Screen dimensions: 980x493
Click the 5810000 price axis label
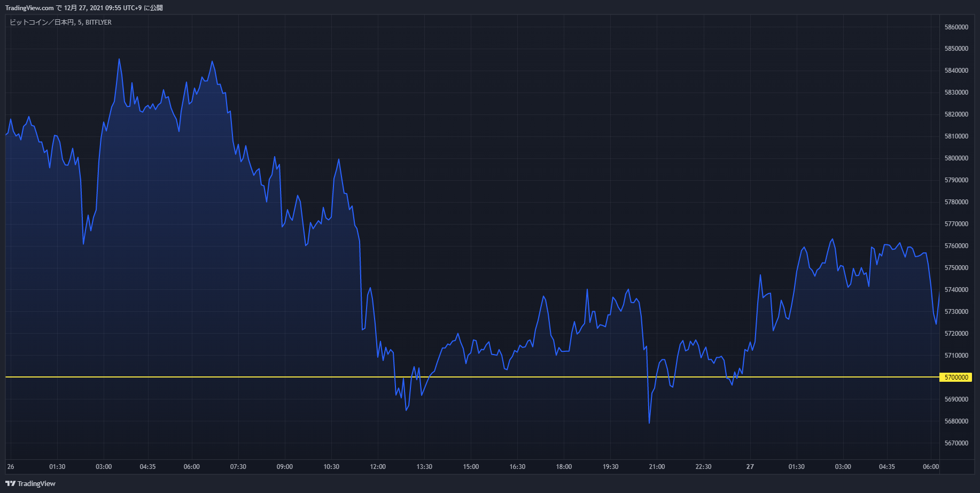coord(956,136)
